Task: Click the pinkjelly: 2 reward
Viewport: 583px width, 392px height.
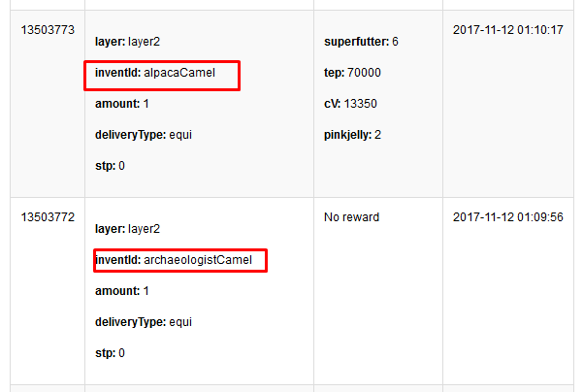Action: (x=352, y=135)
